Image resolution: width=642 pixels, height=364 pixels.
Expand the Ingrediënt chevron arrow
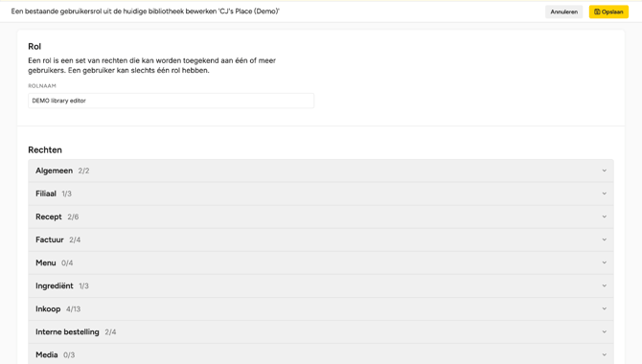click(x=605, y=285)
